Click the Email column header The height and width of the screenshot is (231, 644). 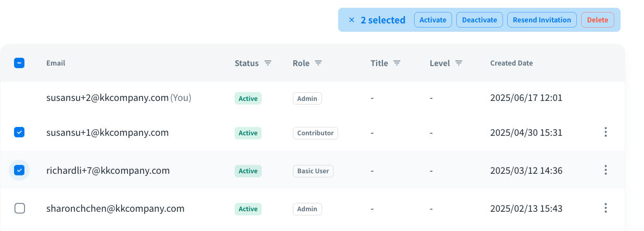click(56, 63)
